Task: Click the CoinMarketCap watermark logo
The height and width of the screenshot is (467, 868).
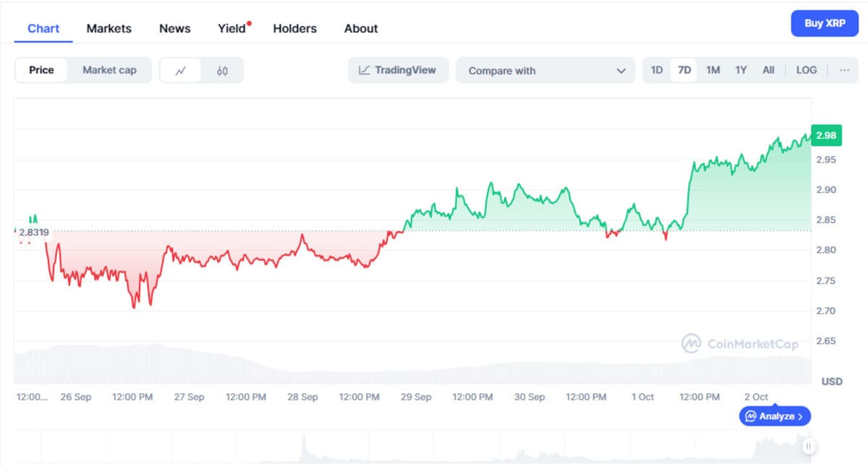Action: [x=740, y=343]
